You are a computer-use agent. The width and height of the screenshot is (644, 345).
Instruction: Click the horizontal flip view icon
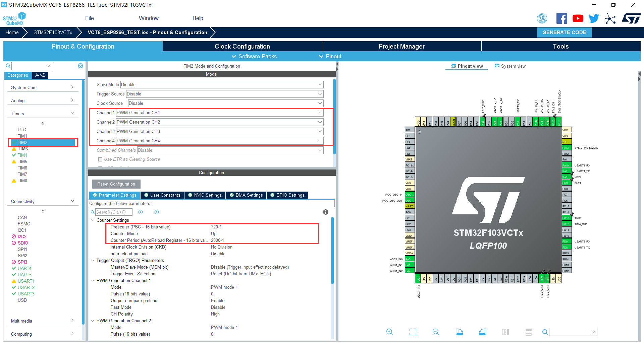505,332
